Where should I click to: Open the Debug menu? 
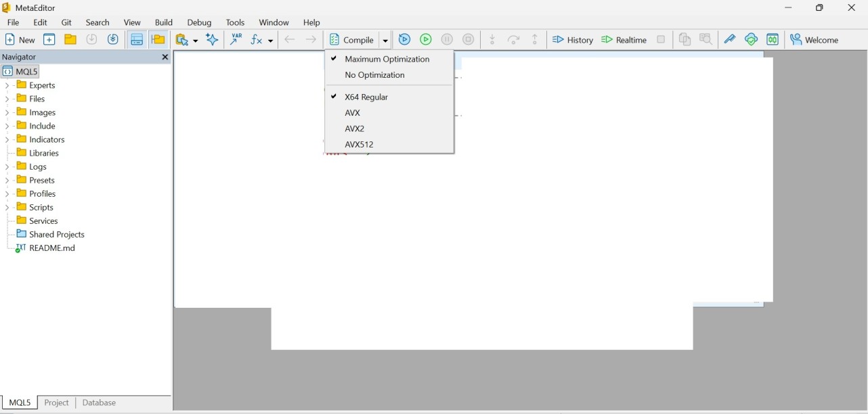(x=199, y=23)
